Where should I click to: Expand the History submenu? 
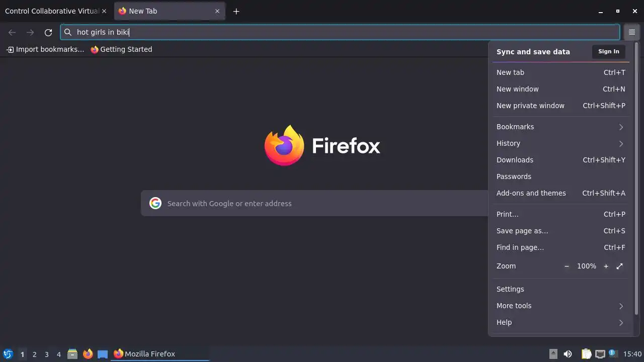[x=560, y=143]
